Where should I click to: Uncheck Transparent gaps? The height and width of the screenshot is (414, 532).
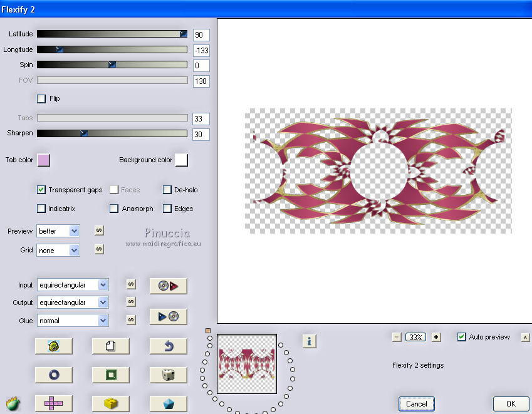tap(41, 190)
